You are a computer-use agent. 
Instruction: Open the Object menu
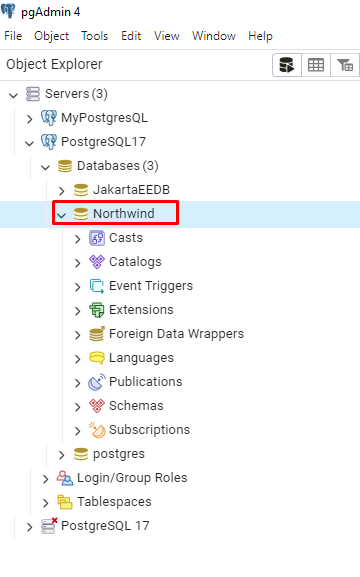click(52, 36)
